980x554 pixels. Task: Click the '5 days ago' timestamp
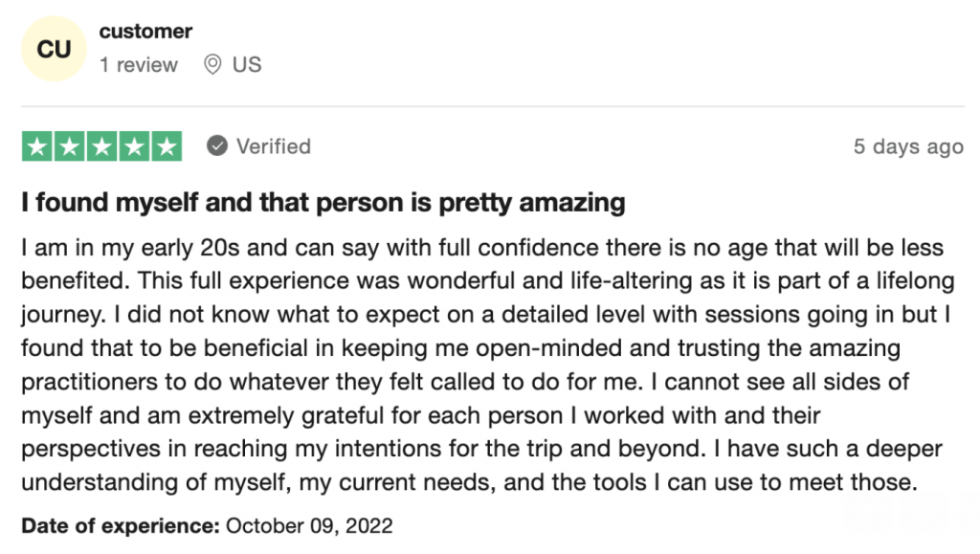click(908, 147)
